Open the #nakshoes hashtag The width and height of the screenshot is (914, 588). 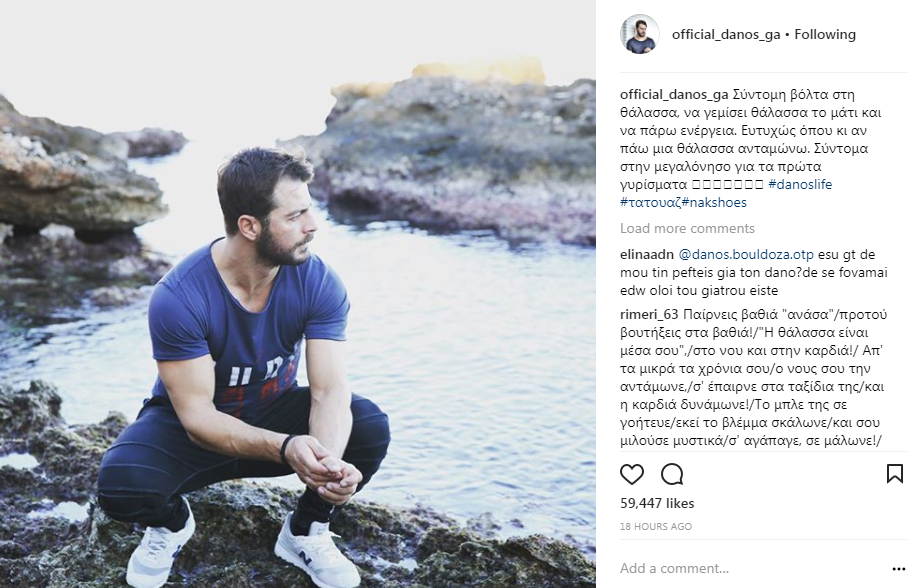(x=714, y=203)
